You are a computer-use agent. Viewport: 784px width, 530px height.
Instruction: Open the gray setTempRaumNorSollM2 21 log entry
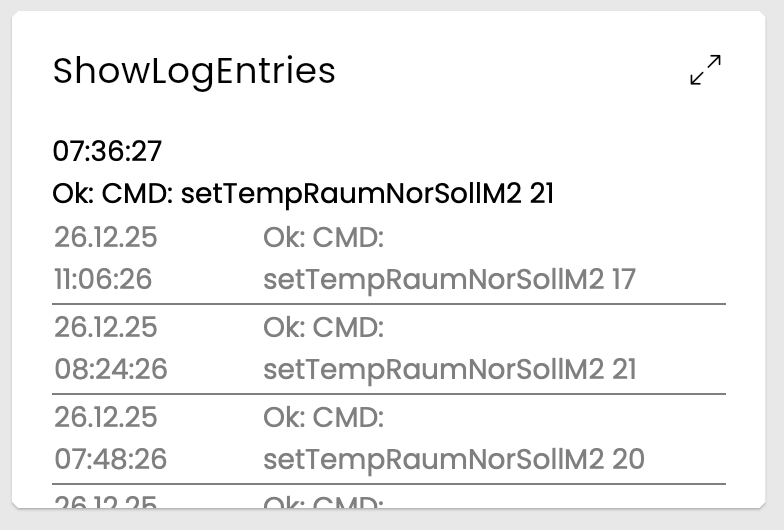(x=449, y=369)
